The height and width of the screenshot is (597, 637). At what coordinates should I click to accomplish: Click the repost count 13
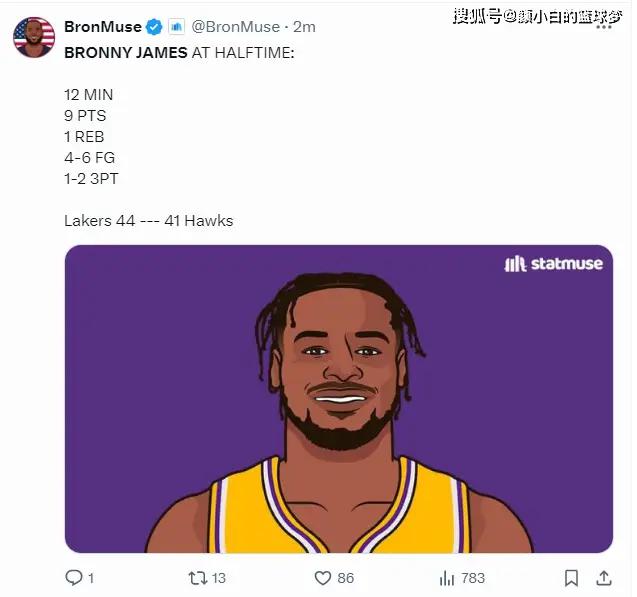(x=219, y=578)
